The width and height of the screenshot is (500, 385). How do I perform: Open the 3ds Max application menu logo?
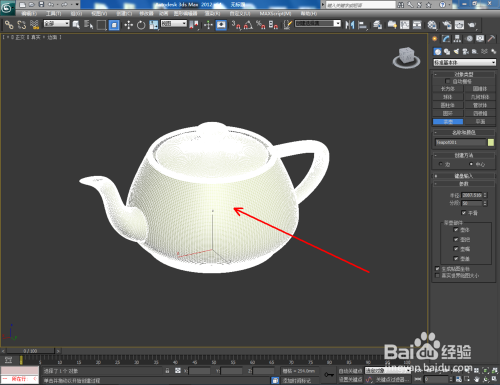click(7, 7)
